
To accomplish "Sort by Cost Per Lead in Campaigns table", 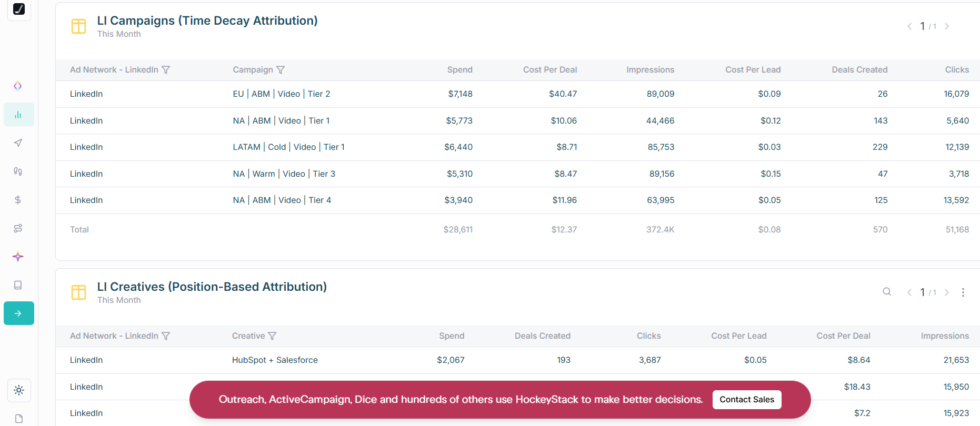I will [x=753, y=69].
